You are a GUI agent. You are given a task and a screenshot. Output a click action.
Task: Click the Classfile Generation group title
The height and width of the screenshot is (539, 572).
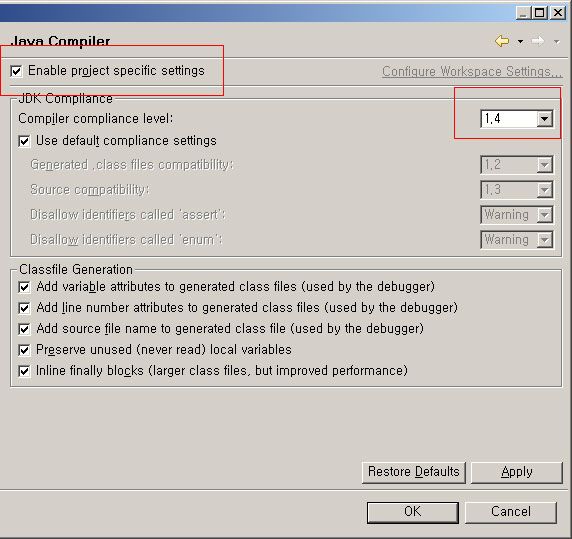(76, 270)
